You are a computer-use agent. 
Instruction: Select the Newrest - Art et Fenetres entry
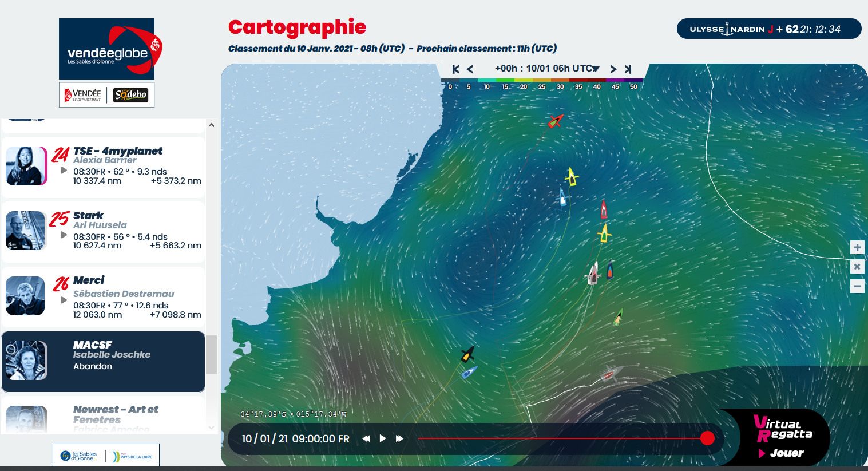coord(104,415)
